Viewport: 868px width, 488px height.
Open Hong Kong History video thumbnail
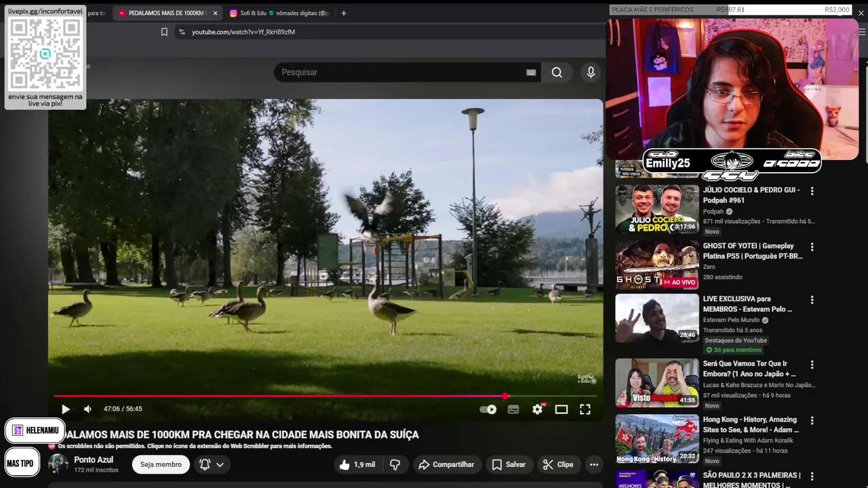point(657,438)
